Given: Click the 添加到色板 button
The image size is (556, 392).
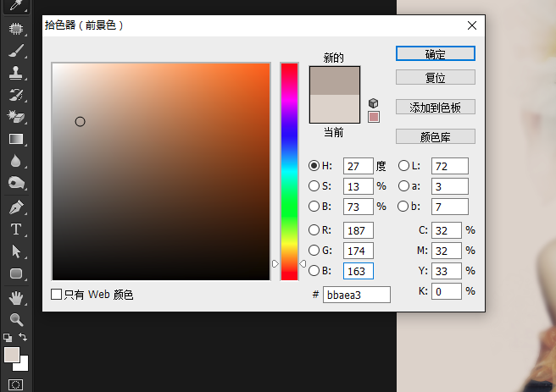Looking at the screenshot, I should pos(435,107).
